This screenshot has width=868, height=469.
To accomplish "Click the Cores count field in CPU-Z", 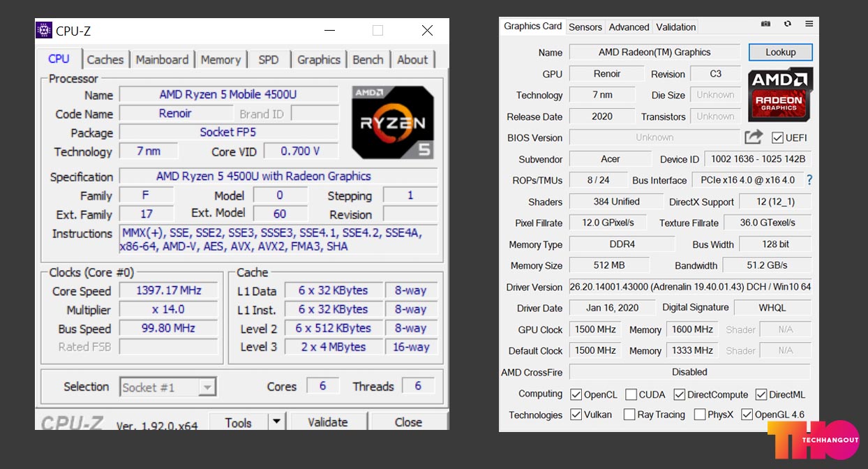I will point(322,386).
